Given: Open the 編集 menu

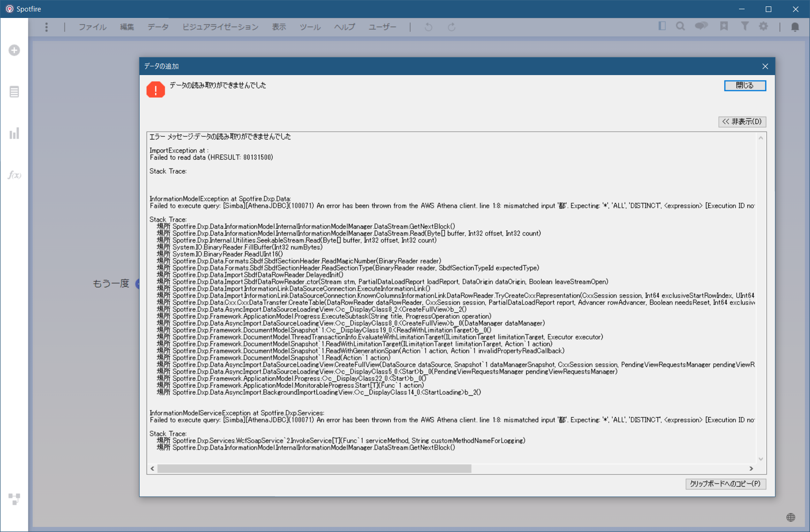Looking at the screenshot, I should 127,27.
